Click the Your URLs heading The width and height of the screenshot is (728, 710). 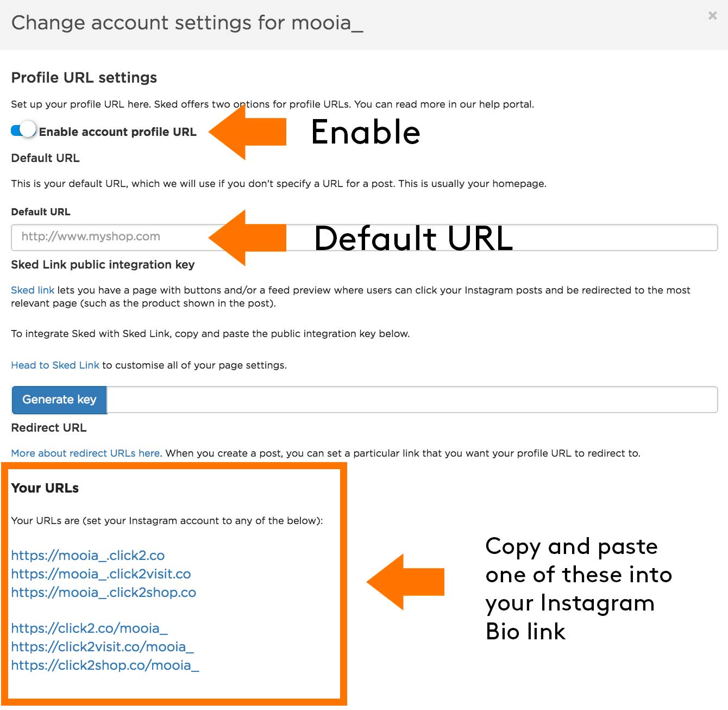tap(45, 488)
